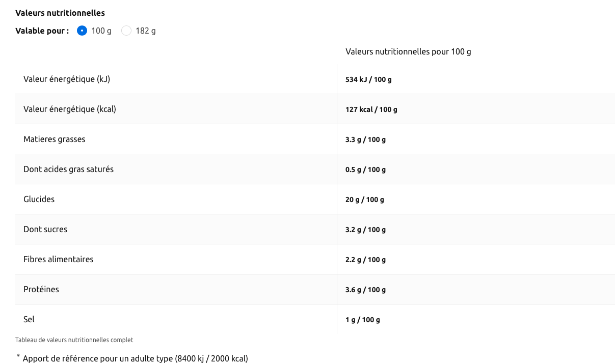Screen dimensions: 615x364
Task: Click the "Apport de référence" footnote text
Action: coord(135,358)
